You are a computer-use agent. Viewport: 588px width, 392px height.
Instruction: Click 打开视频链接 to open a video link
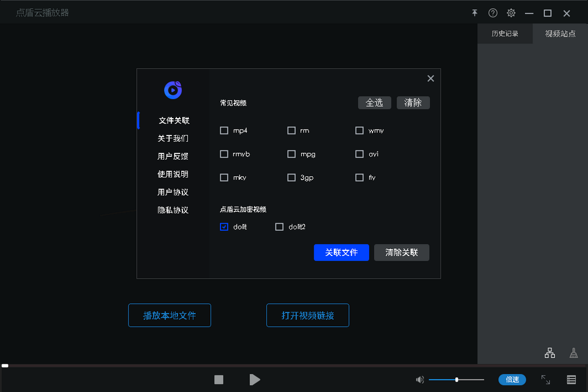307,315
